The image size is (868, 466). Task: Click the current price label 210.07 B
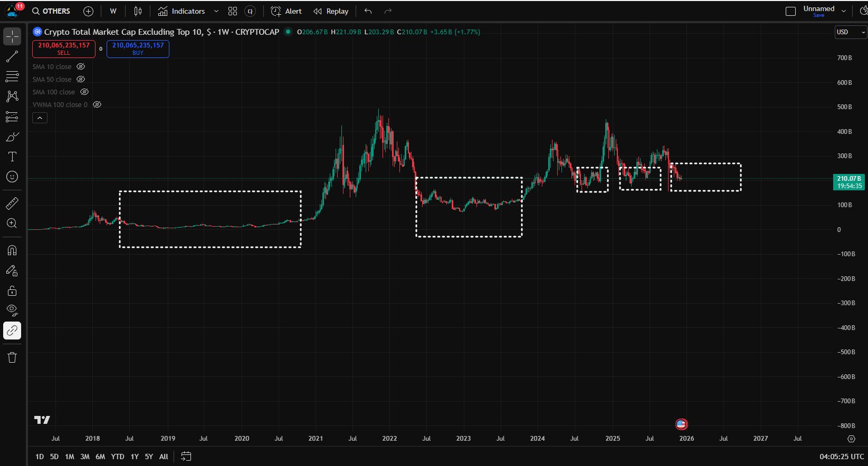click(x=849, y=182)
